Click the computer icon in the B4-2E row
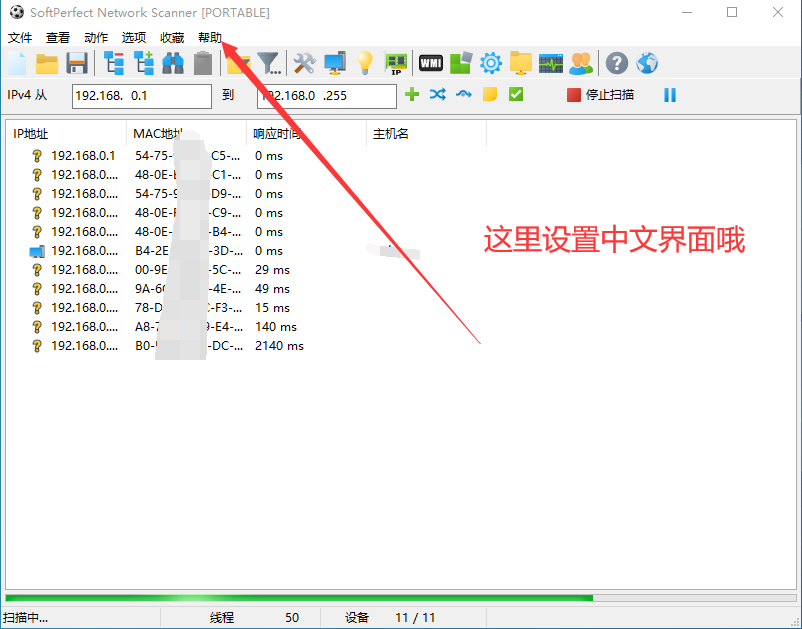 [37, 251]
